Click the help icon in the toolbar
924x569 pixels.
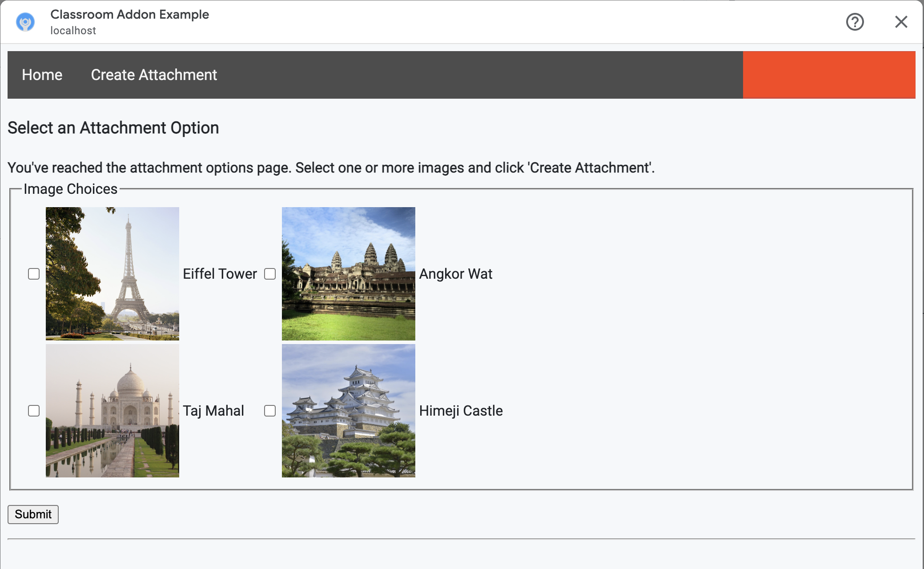pos(856,22)
